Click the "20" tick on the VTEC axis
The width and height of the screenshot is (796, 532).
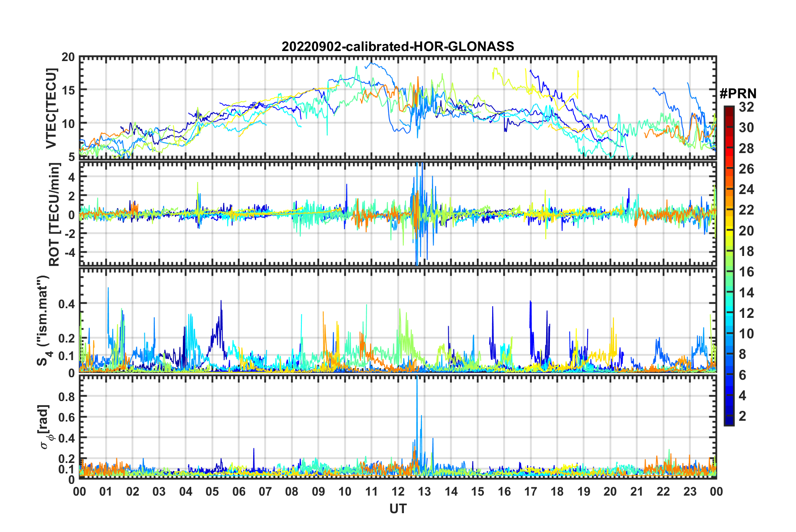(x=68, y=57)
